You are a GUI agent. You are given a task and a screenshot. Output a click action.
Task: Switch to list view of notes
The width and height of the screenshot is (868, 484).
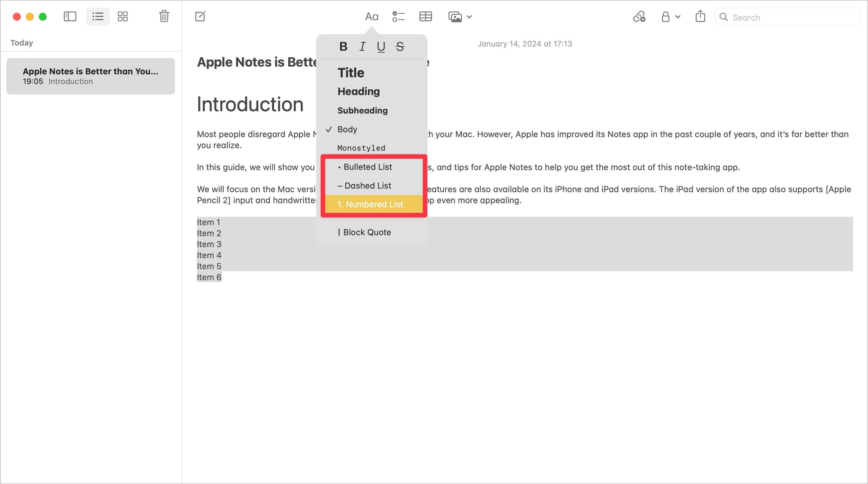pyautogui.click(x=98, y=17)
